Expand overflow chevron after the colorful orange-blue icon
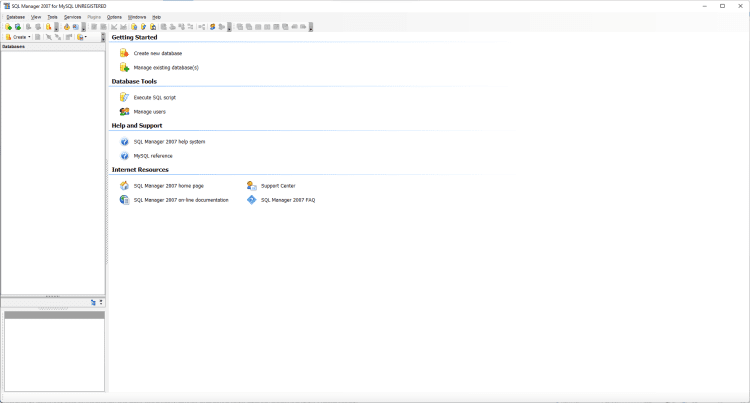This screenshot has width=750, height=403. 229,27
